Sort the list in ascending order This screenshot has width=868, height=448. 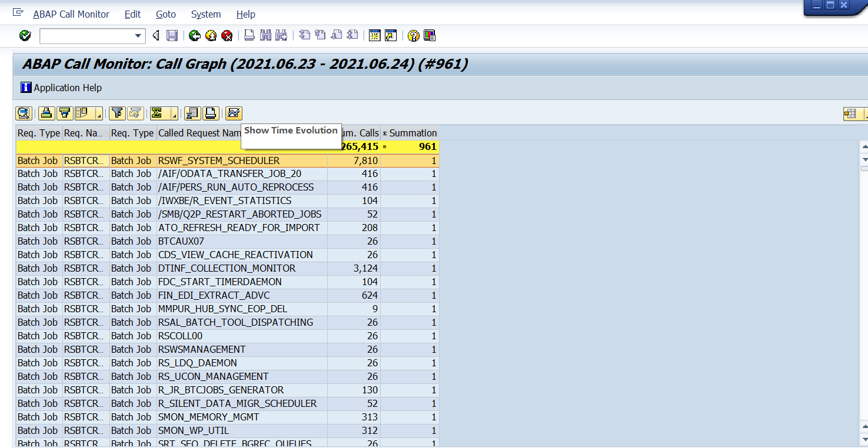[46, 113]
